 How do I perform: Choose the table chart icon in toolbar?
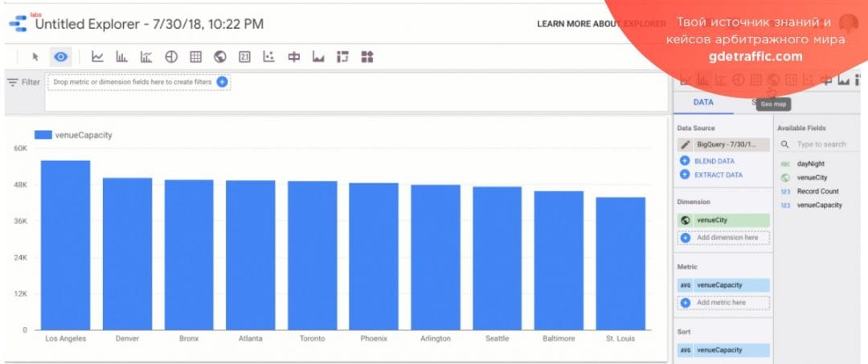(x=195, y=56)
